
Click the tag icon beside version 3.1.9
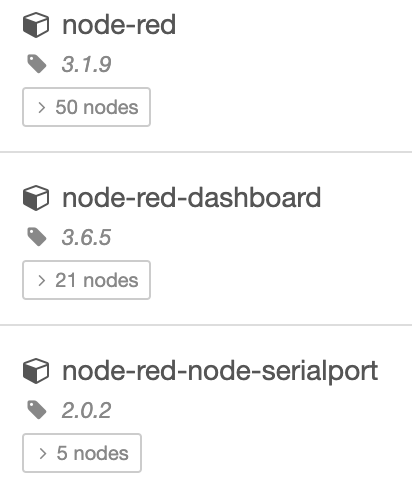tap(37, 64)
